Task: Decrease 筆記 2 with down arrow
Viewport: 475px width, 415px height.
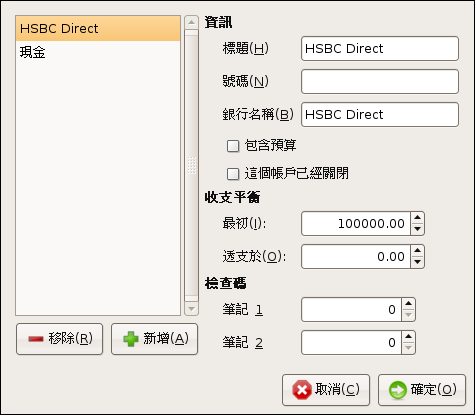Action: click(409, 349)
